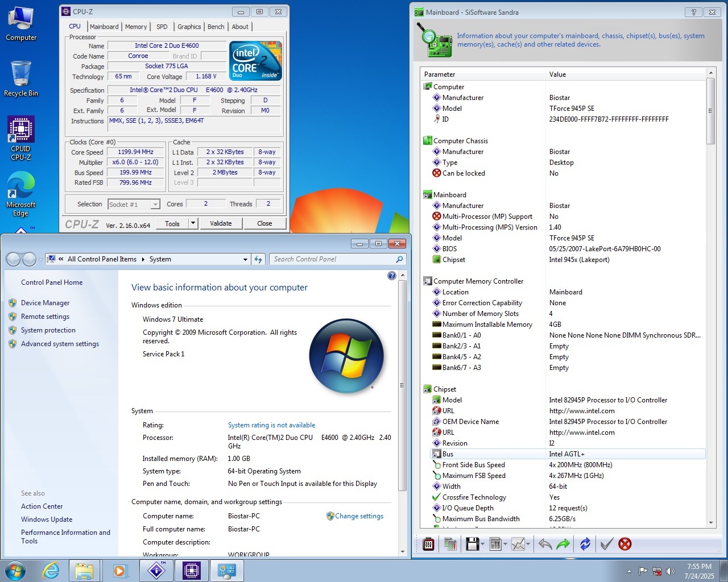Click the gray back arrow in Sandra
The image size is (728, 582).
coord(545,544)
